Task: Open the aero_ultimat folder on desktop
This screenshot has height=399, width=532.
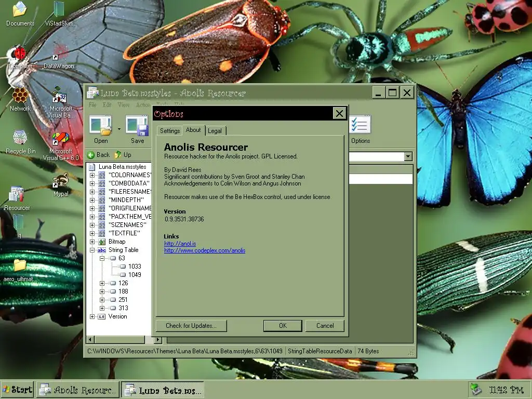Action: coord(20,265)
